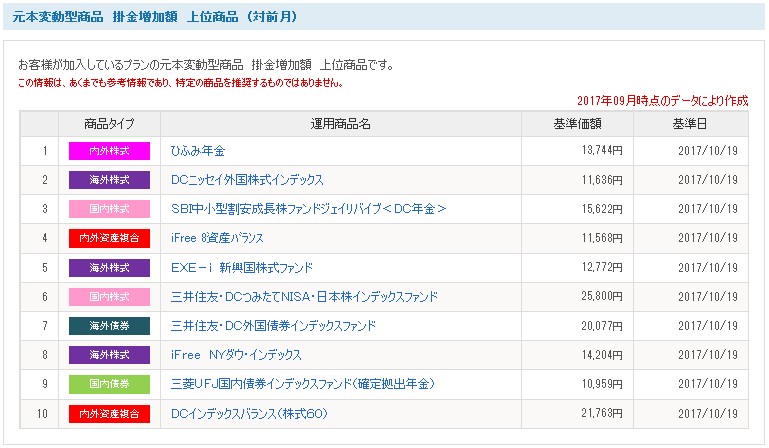Image resolution: width=769 pixels, height=448 pixels.
Task: Open 三菱UFJ国内債券インデックスファンド link
Action: pos(303,384)
